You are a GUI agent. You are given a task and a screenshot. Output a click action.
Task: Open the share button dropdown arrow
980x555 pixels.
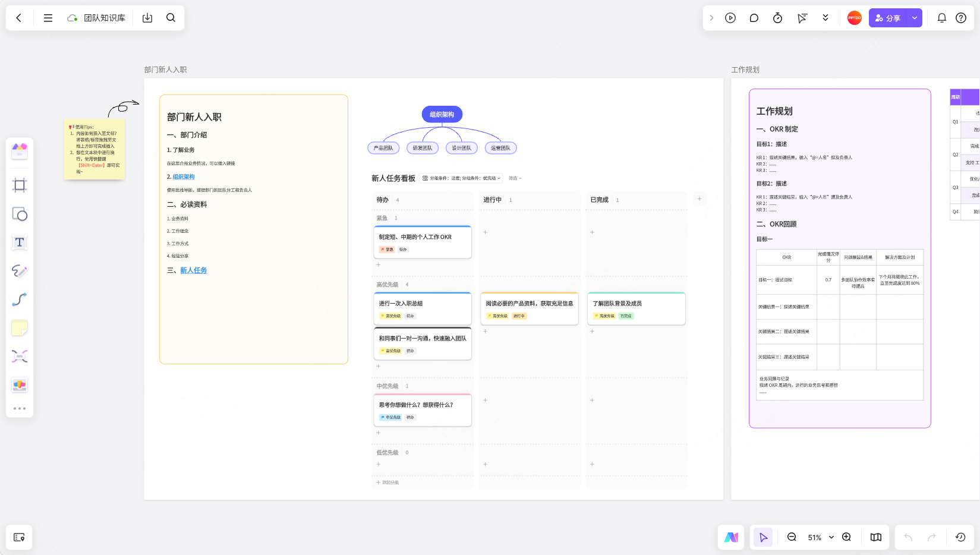[x=915, y=18]
